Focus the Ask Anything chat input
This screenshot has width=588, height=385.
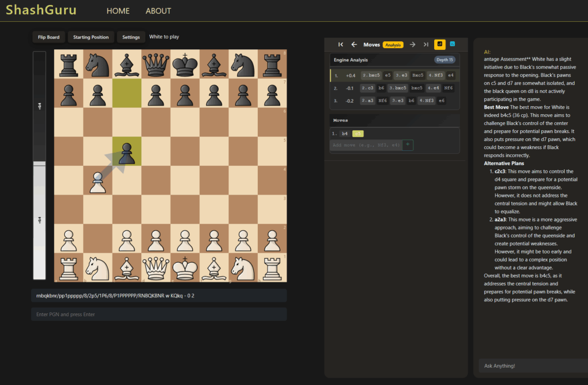tap(531, 365)
